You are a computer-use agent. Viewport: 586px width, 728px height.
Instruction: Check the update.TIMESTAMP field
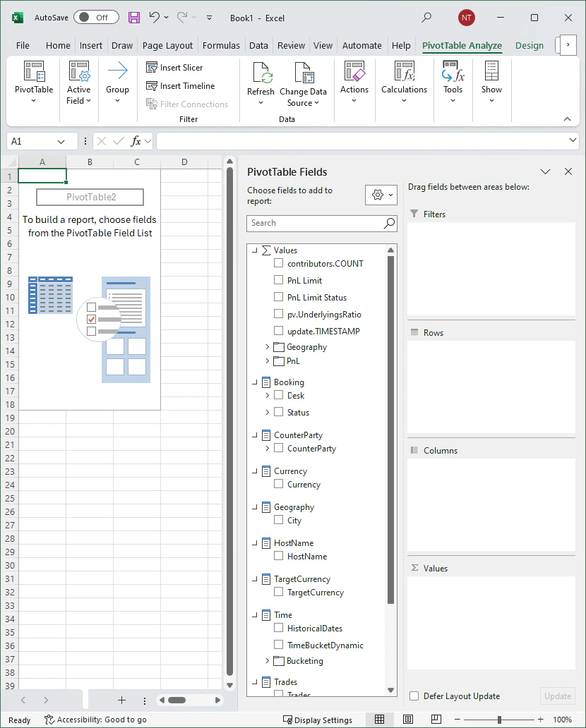coord(278,331)
